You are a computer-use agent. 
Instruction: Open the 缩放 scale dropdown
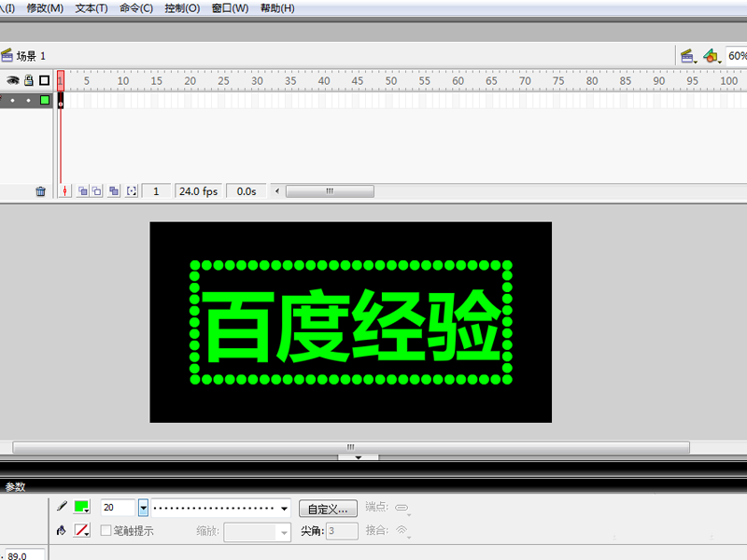point(258,532)
